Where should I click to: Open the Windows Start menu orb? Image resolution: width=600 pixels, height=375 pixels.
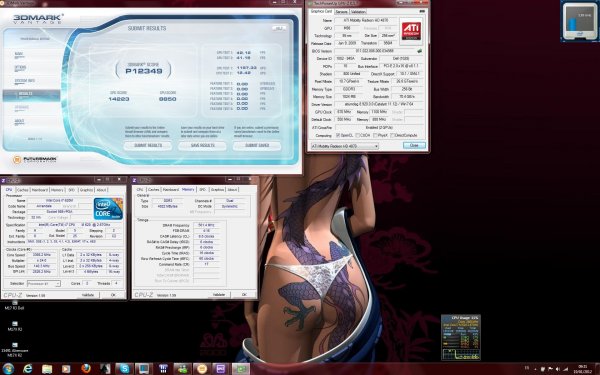(x=8, y=368)
